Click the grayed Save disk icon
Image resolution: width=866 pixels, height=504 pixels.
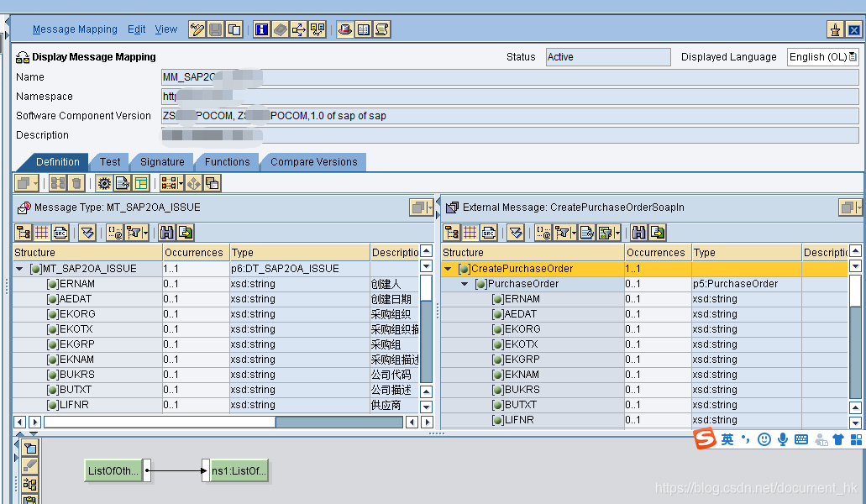click(x=215, y=29)
